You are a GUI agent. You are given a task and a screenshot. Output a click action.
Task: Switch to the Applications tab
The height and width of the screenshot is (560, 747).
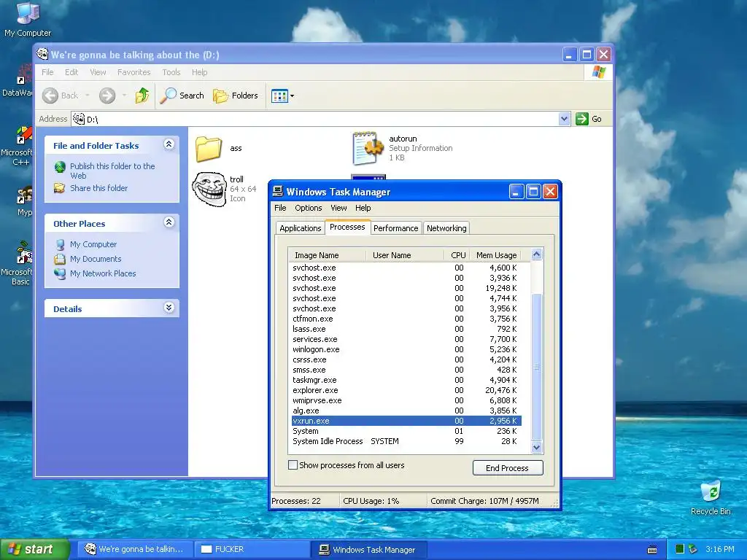click(x=300, y=228)
